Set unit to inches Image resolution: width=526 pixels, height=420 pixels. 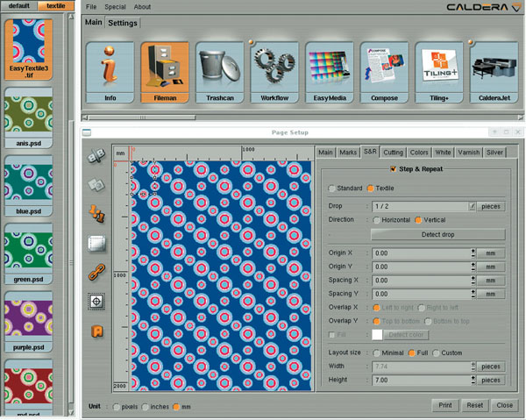(x=146, y=407)
